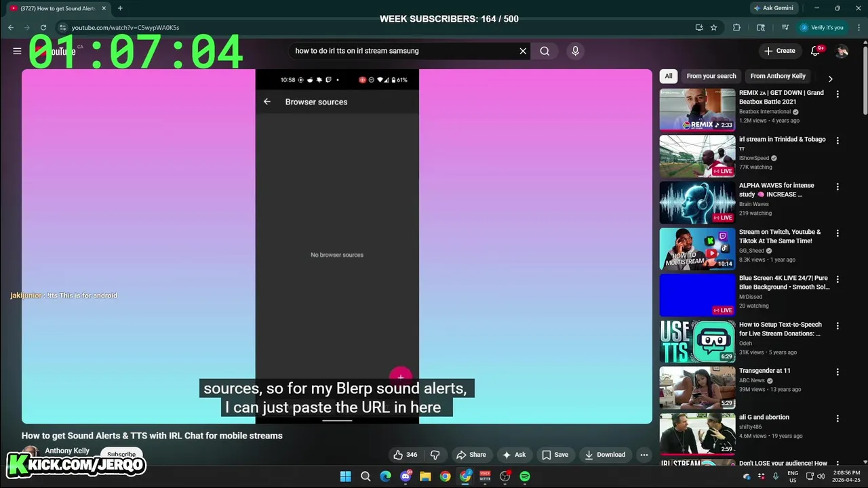This screenshot has height=488, width=868.
Task: Dislike the video with thumbs down
Action: pos(435,455)
